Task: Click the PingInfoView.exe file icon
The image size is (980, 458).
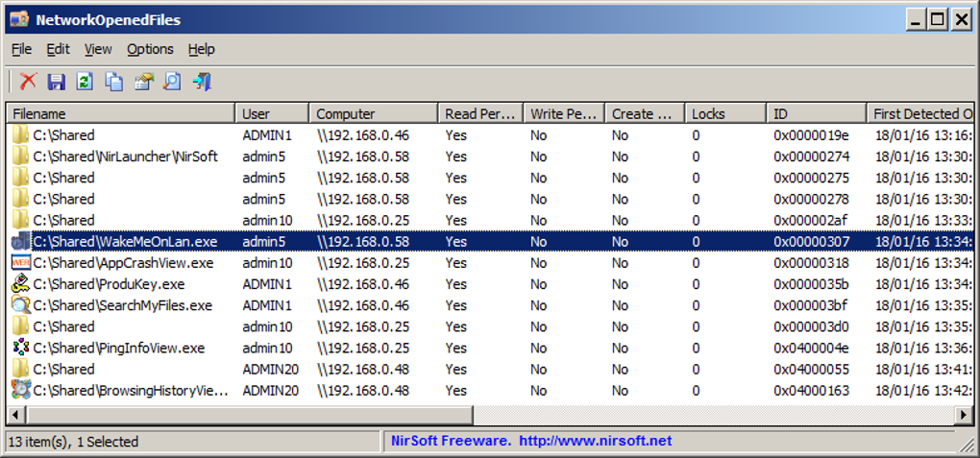Action: tap(20, 348)
